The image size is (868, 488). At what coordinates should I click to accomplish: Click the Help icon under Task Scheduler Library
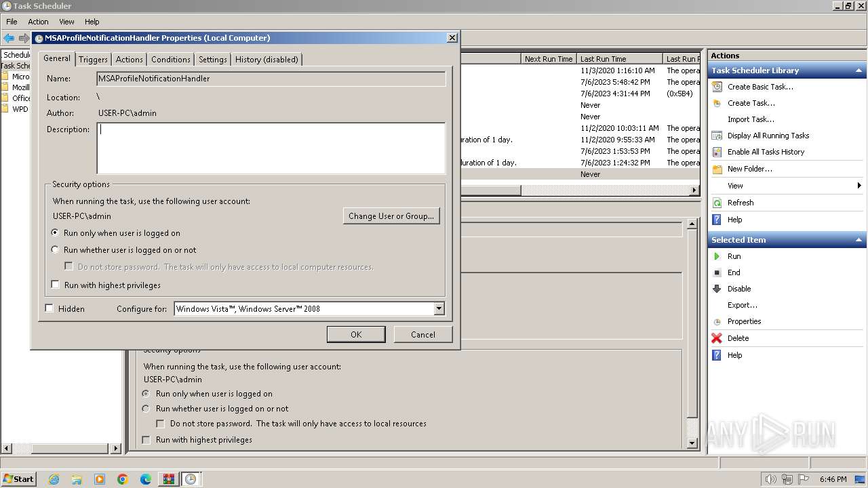(717, 220)
